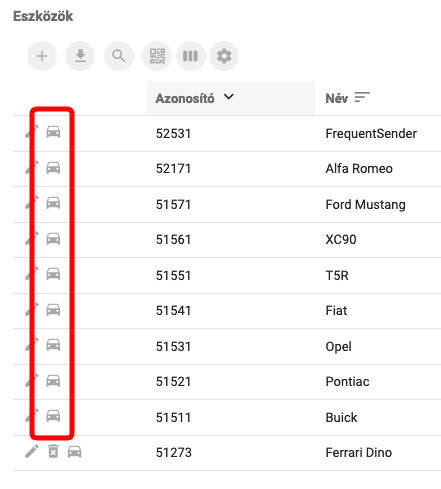Click pencil edit icon on the Buick row
This screenshot has height=489, width=441.
pyautogui.click(x=32, y=415)
